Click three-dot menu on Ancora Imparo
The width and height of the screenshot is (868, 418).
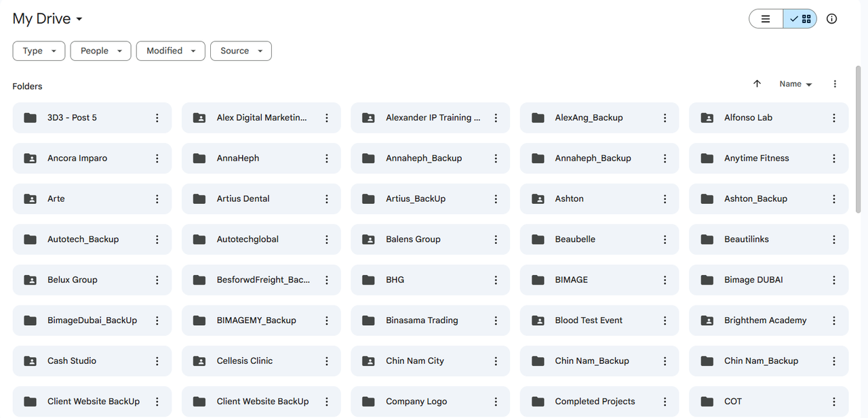pos(157,159)
